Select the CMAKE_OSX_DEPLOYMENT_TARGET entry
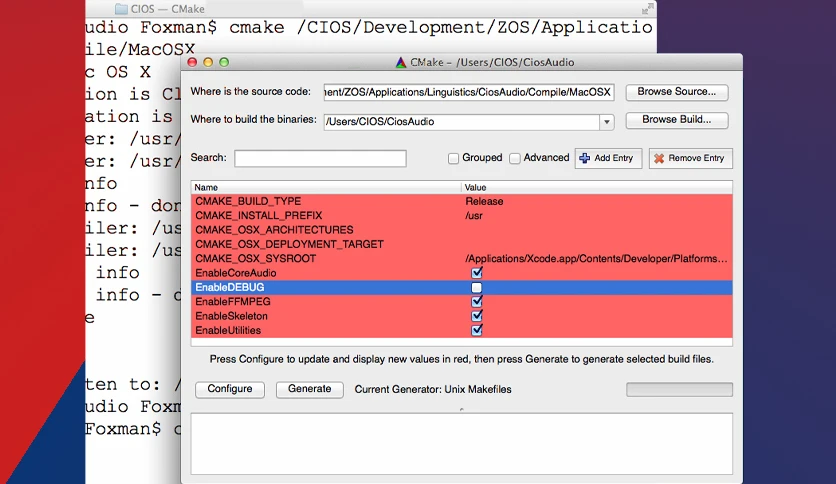The height and width of the screenshot is (484, 836). (x=290, y=245)
